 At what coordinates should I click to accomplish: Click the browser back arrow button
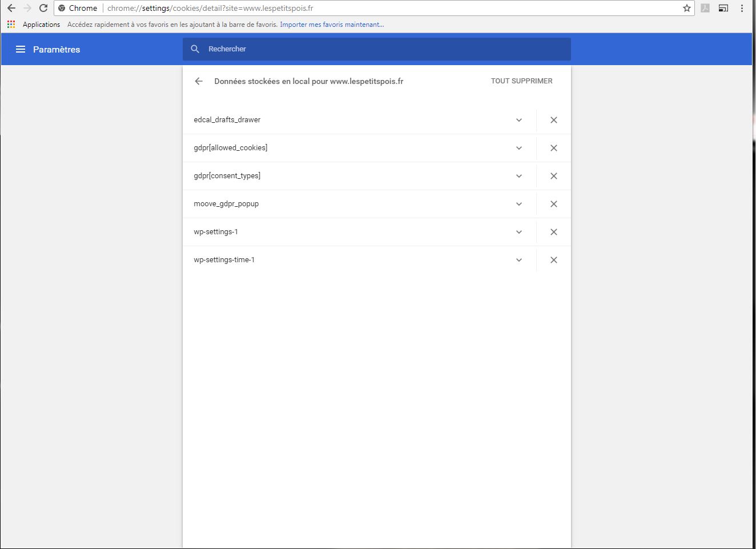coord(11,8)
